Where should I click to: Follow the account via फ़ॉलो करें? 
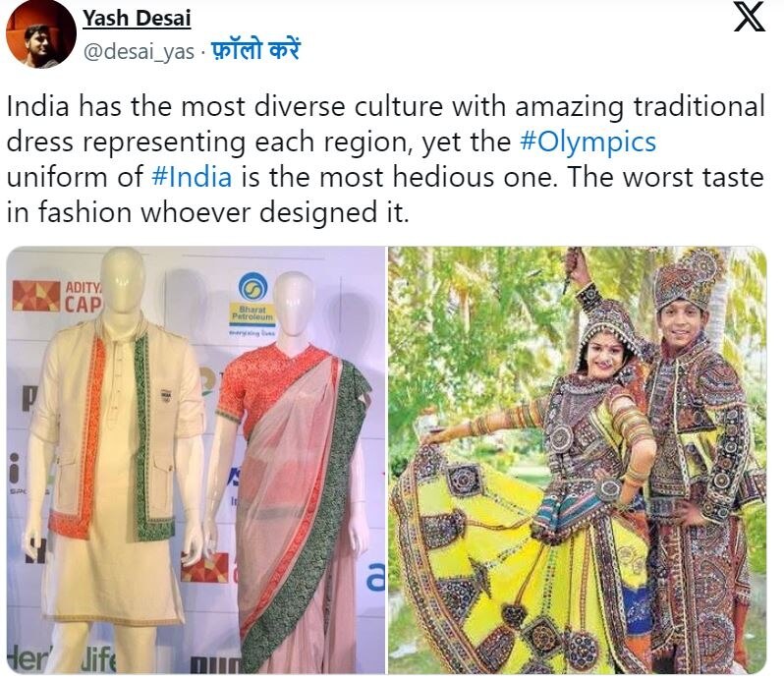coord(255,50)
